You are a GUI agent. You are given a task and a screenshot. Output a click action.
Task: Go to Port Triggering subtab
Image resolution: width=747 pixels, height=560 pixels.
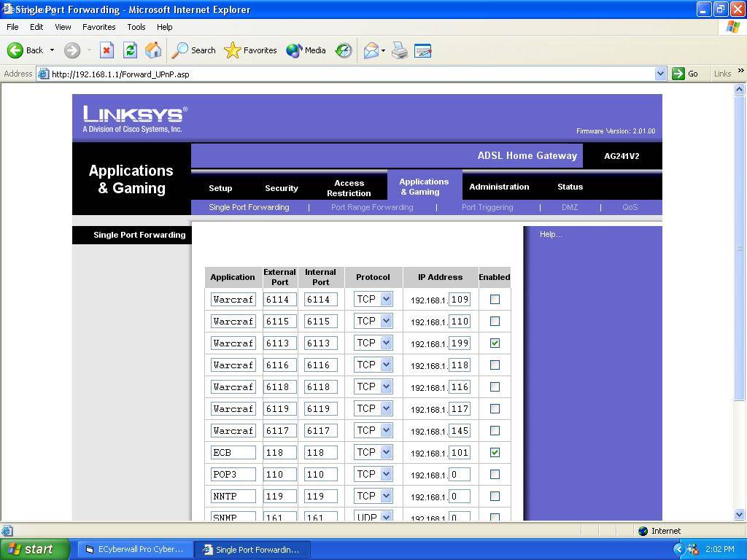pos(487,207)
